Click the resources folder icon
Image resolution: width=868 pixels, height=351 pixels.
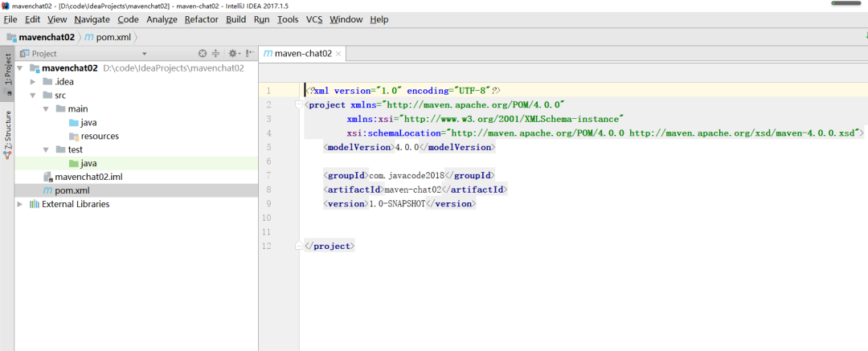tap(74, 137)
